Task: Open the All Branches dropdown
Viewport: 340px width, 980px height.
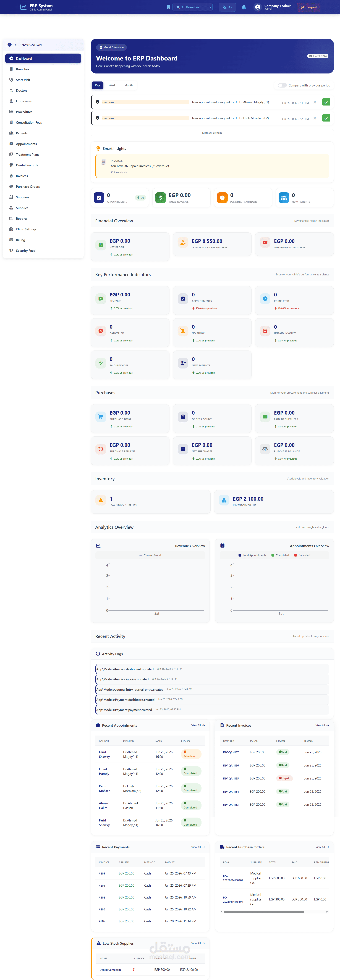Action: pyautogui.click(x=193, y=7)
